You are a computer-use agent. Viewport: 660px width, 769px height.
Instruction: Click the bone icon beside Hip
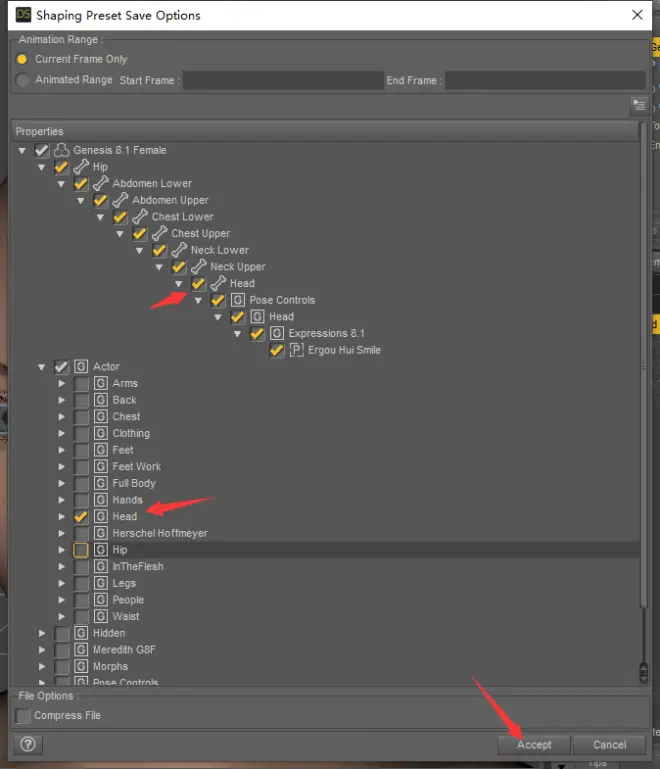(81, 167)
